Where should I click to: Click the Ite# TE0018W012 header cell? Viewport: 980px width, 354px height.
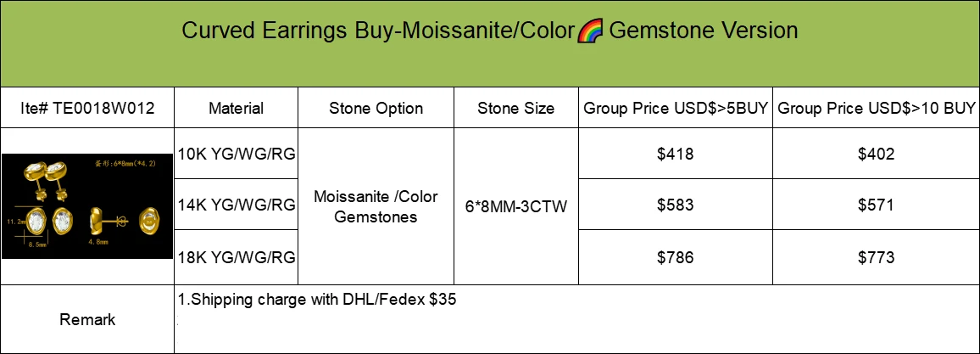[86, 108]
